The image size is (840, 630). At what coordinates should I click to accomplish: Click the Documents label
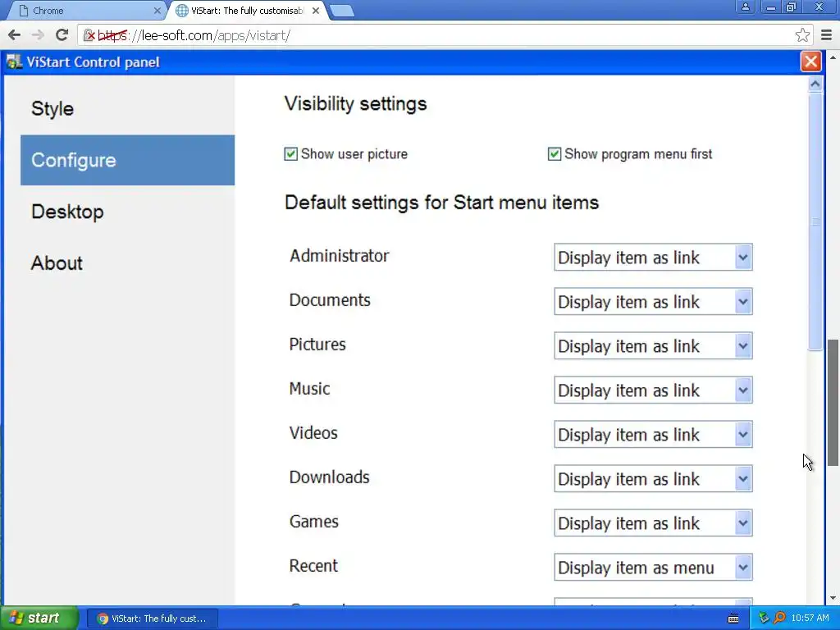coord(330,300)
